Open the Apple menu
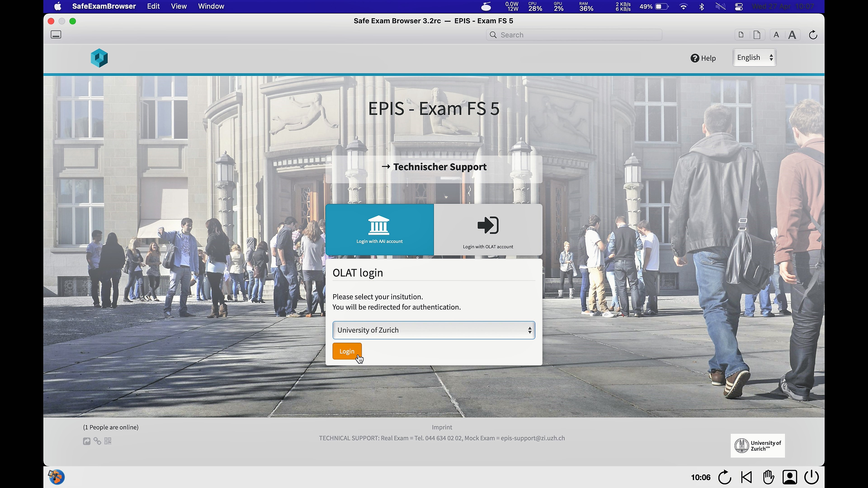This screenshot has width=868, height=488. (58, 6)
